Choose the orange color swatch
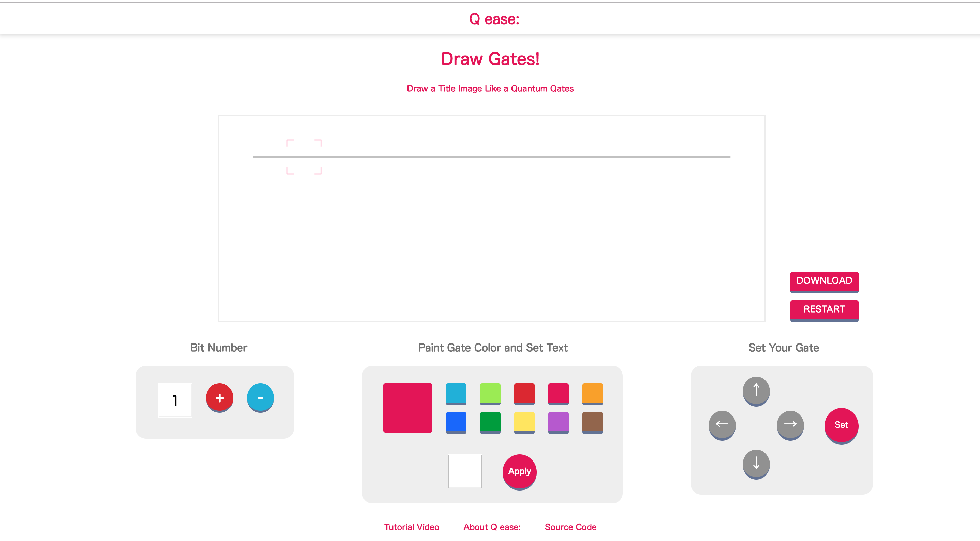Screen dimensions: 980x541 (x=592, y=393)
